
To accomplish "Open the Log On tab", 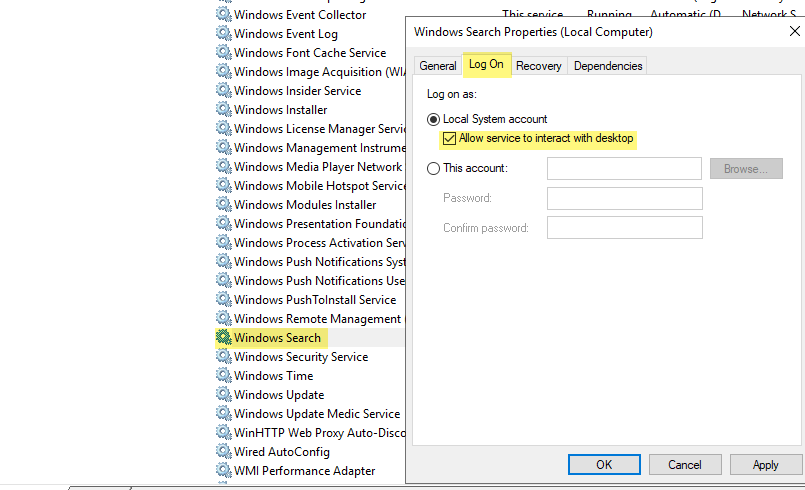I will click(x=486, y=64).
